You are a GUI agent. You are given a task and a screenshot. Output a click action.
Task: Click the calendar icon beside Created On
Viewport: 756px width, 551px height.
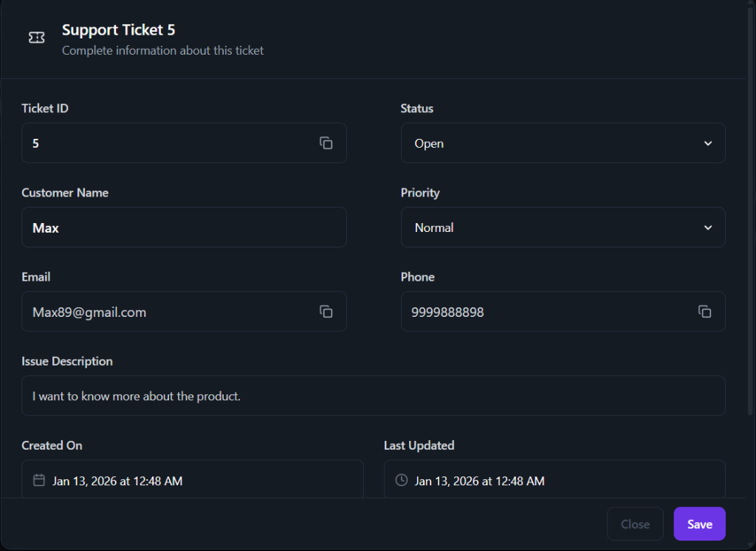(x=39, y=479)
